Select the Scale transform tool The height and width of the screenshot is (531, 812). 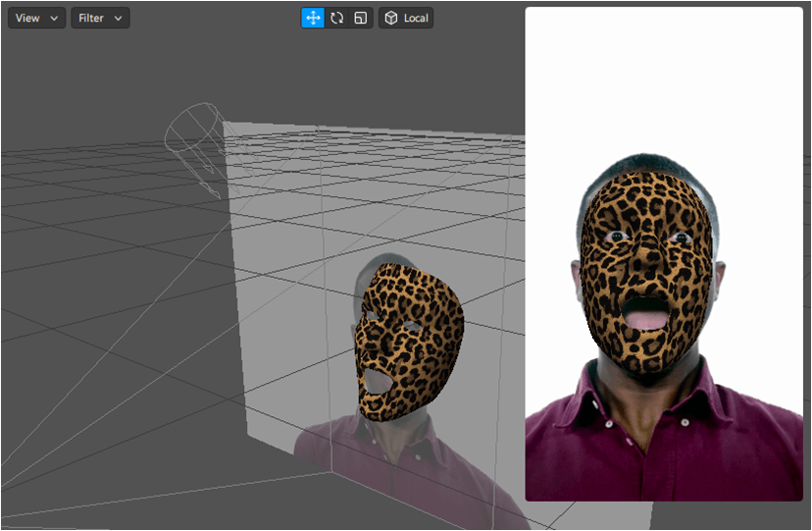(361, 18)
